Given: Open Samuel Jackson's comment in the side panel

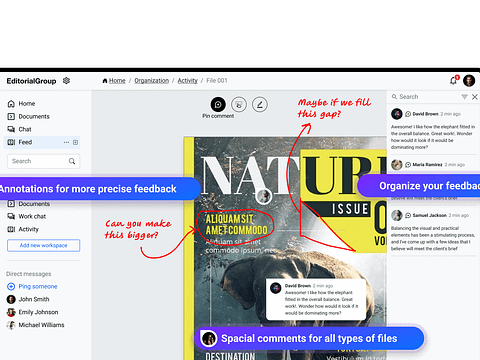Looking at the screenshot, I should point(433,238).
